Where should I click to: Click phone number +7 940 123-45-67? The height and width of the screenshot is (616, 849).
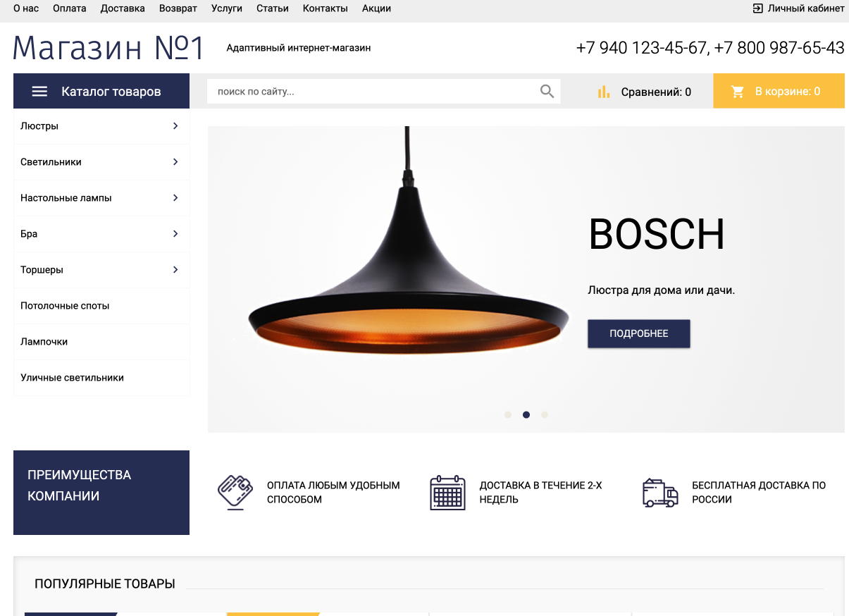point(641,48)
